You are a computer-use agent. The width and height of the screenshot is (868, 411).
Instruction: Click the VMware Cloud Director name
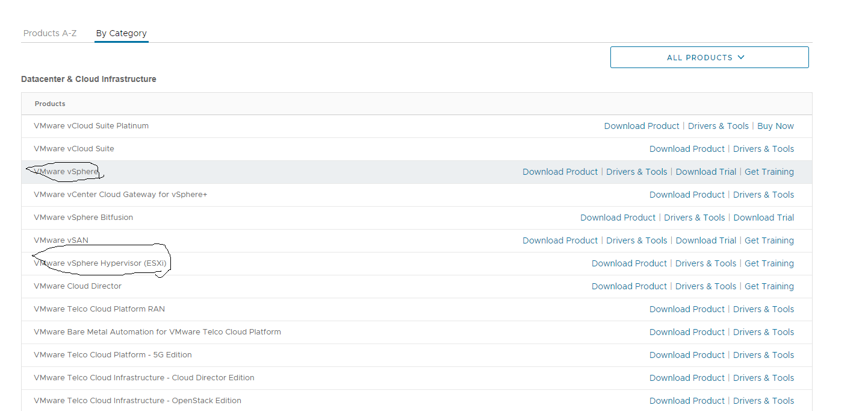(78, 286)
